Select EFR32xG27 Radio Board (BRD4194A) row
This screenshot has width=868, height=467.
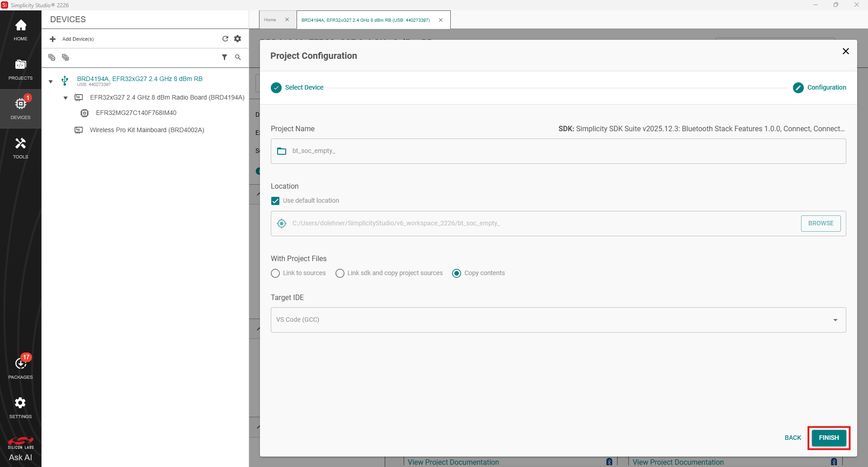click(x=167, y=97)
